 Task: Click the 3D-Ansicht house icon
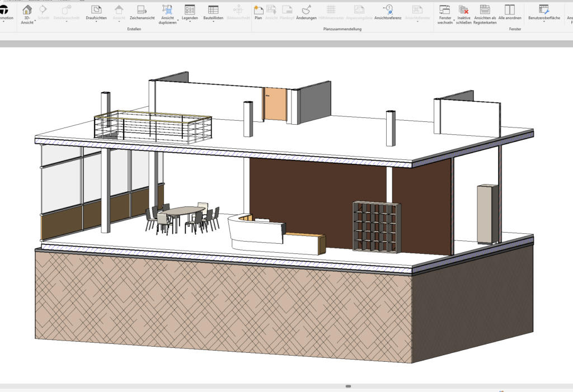(26, 10)
